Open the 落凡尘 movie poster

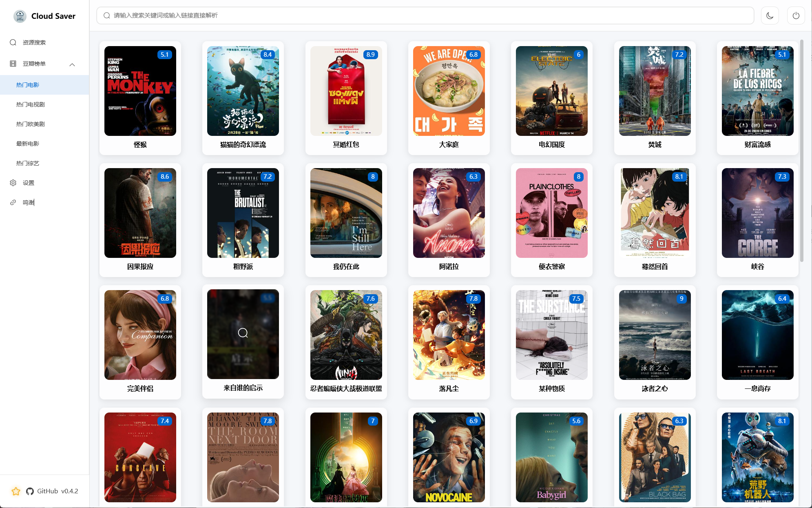tap(449, 335)
